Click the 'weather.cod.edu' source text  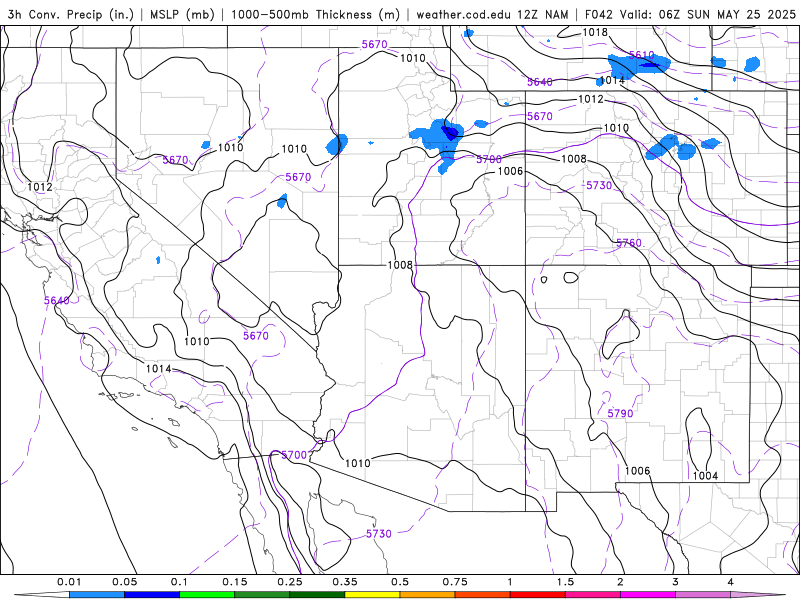(463, 14)
